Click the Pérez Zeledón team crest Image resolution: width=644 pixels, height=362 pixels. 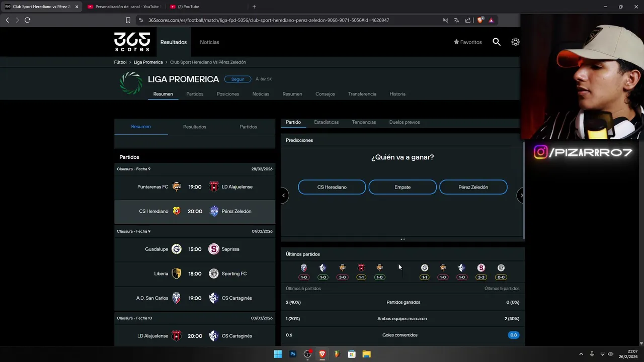coord(214,211)
